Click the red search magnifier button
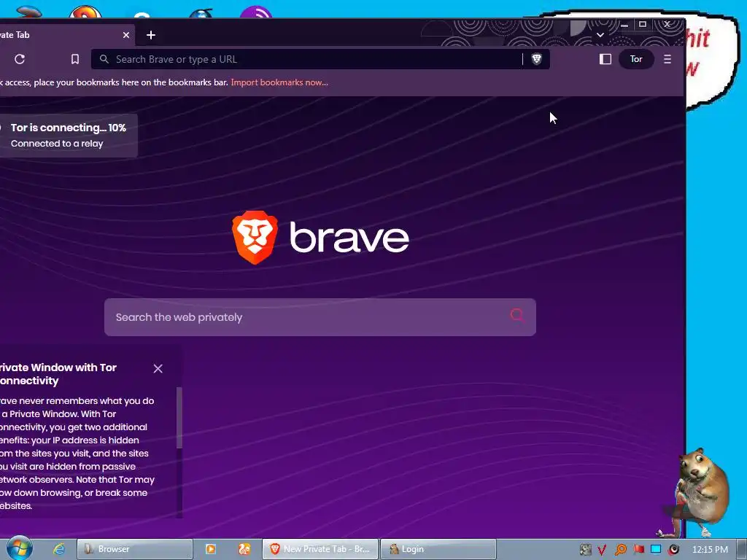The image size is (747, 560). coord(517,315)
